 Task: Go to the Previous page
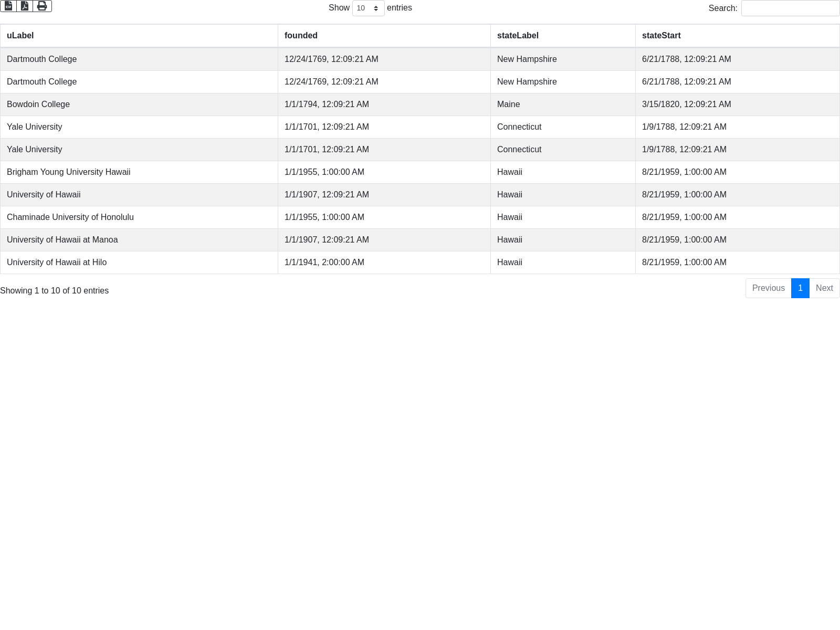tap(768, 288)
